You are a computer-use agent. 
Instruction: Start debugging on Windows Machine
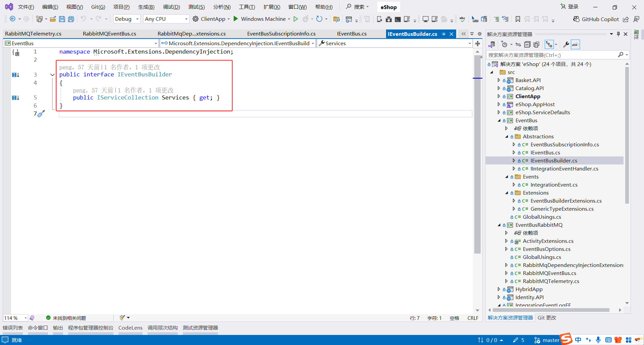260,19
